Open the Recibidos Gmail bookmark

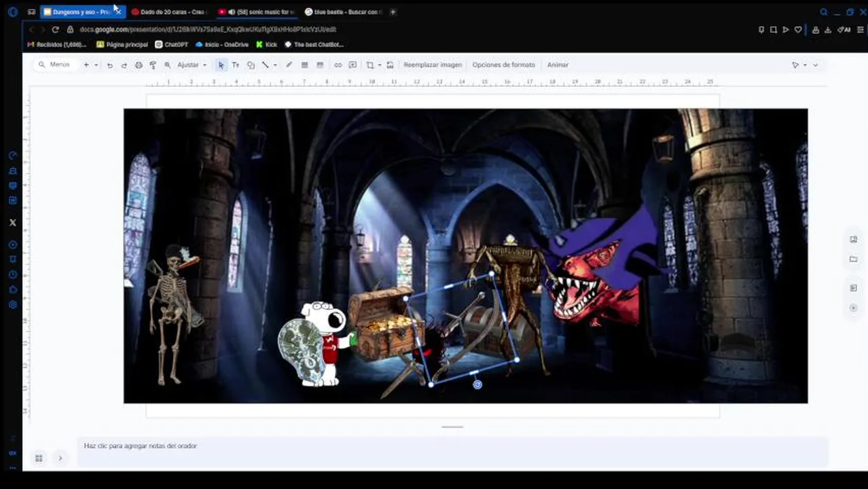click(x=57, y=44)
